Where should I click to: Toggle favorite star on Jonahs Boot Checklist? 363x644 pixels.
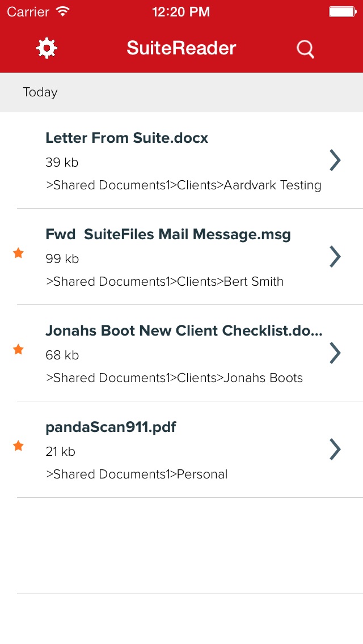tap(18, 350)
